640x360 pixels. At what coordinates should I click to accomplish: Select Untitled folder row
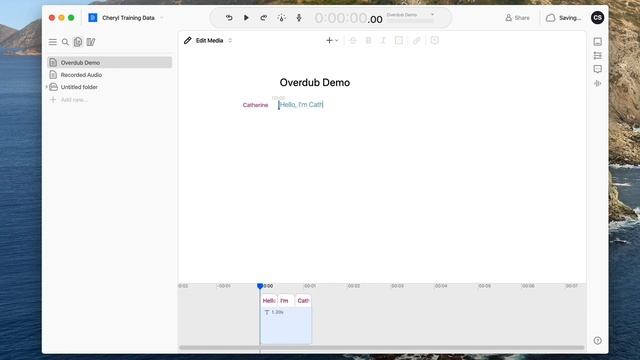tap(109, 87)
